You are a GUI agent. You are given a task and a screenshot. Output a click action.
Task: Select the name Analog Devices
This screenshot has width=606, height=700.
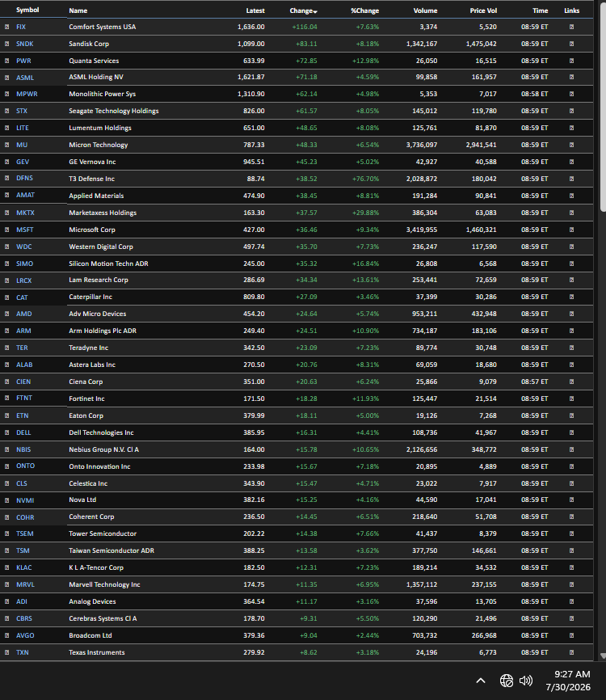pyautogui.click(x=92, y=601)
